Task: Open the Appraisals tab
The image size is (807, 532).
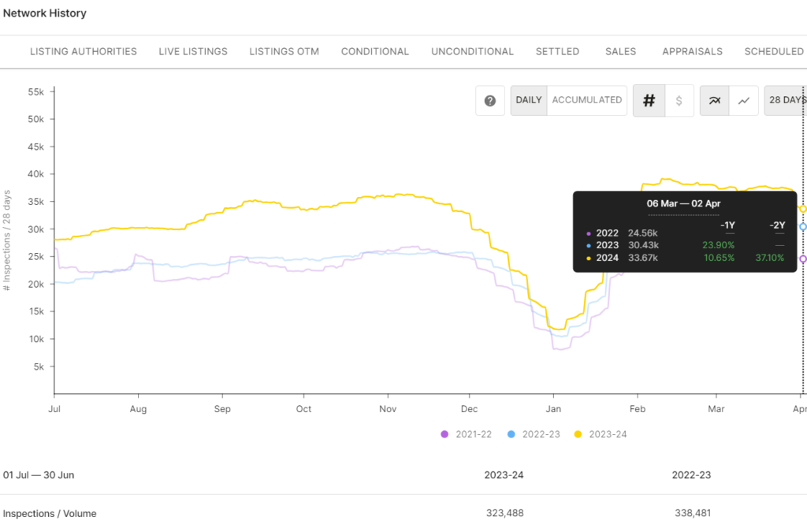Action: 692,51
